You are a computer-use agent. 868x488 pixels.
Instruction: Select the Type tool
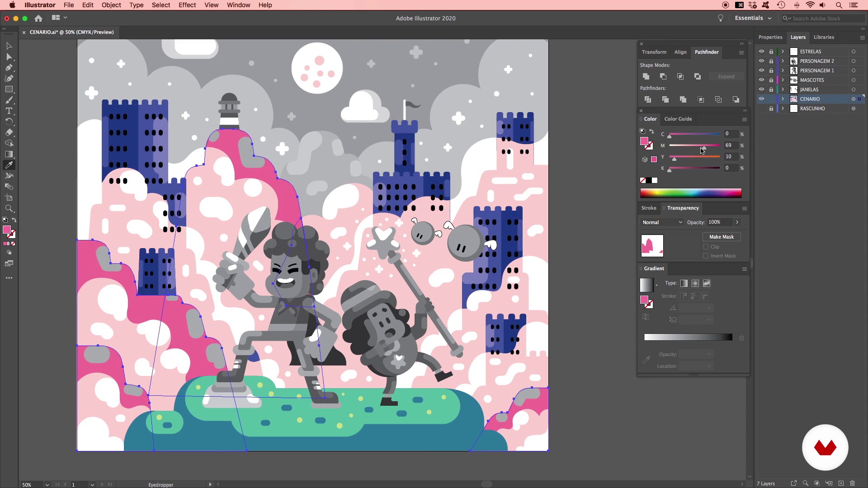click(x=9, y=111)
